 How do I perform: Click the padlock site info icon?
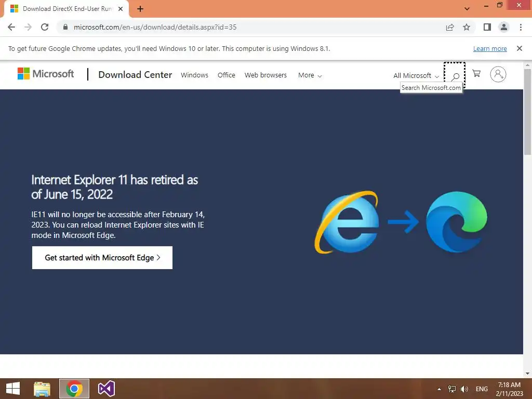65,27
